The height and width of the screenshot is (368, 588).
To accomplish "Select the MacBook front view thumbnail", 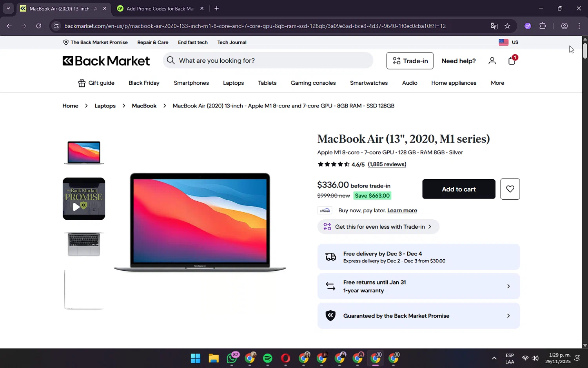I will tap(84, 153).
